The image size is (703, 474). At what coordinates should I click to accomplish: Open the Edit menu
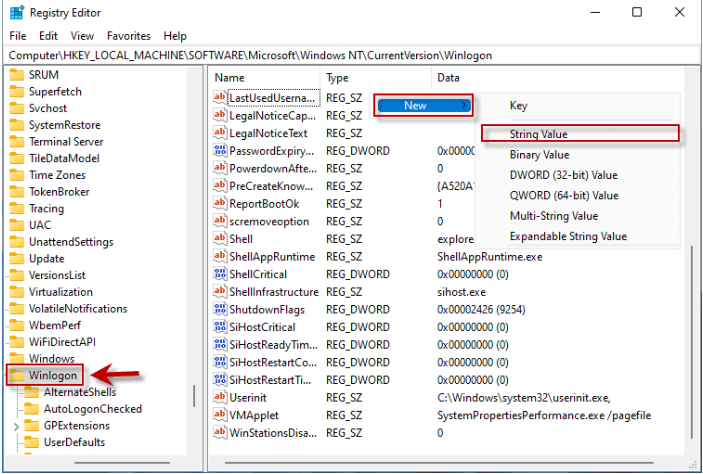tap(47, 36)
